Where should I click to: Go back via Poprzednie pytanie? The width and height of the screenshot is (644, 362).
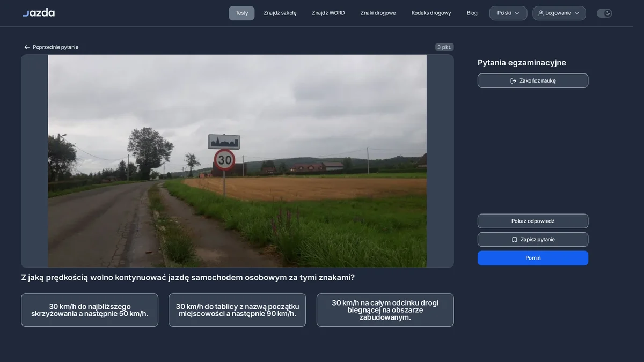click(x=51, y=47)
